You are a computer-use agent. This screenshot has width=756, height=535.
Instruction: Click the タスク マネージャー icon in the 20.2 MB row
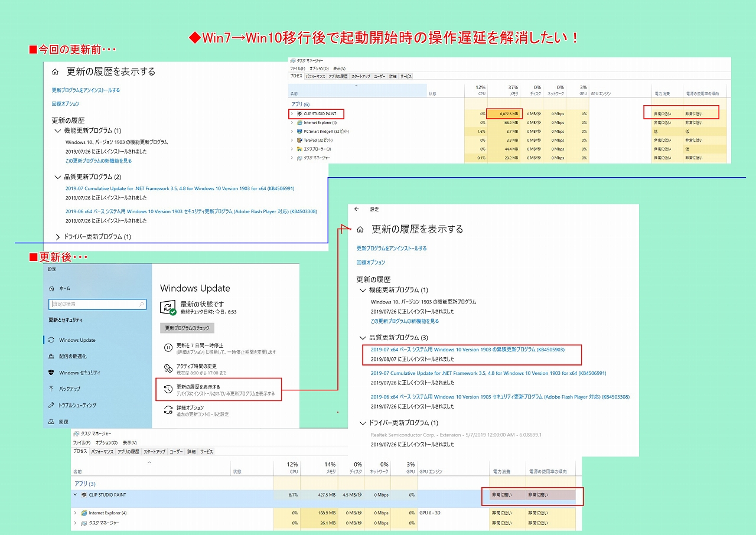point(299,158)
